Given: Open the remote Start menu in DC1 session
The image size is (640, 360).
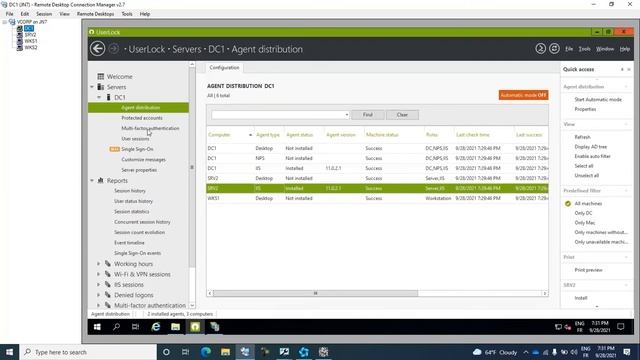Looking at the screenshot, I should click(x=97, y=327).
